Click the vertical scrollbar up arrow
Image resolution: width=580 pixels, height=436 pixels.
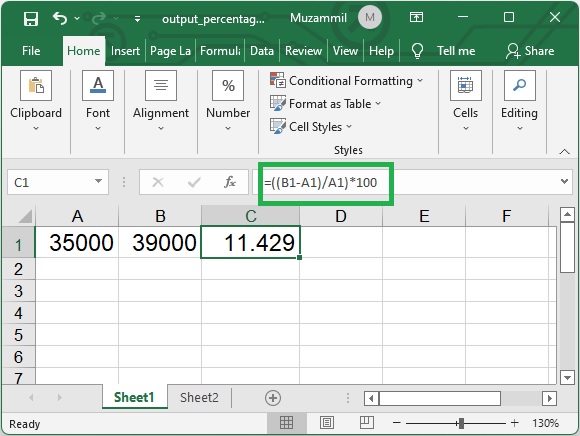point(567,214)
